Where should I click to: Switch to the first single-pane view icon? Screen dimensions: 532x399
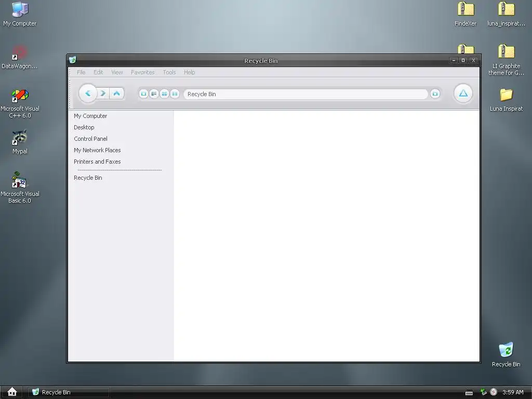[x=143, y=94]
